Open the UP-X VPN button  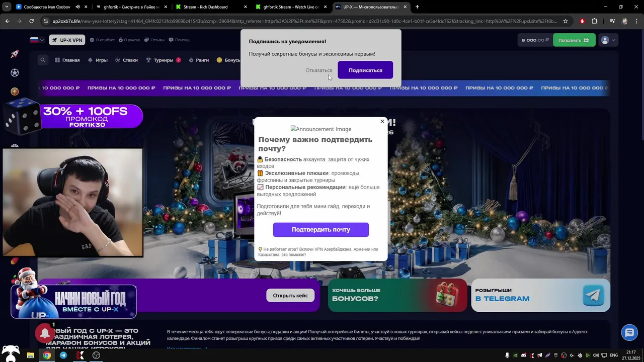67,40
